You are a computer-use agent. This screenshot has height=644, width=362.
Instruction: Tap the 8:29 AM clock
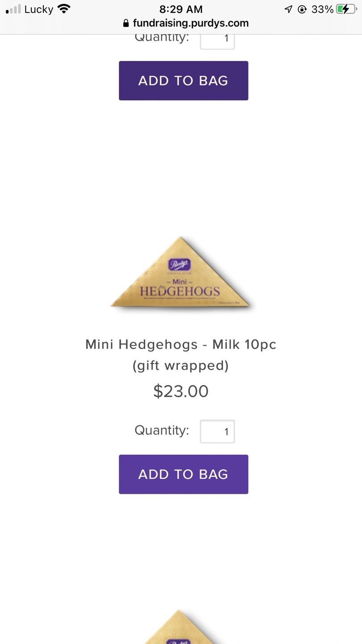(181, 9)
